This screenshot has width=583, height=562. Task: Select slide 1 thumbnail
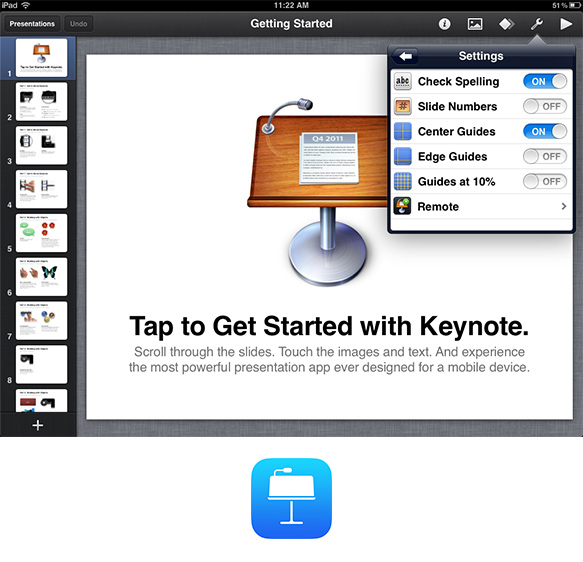click(41, 58)
